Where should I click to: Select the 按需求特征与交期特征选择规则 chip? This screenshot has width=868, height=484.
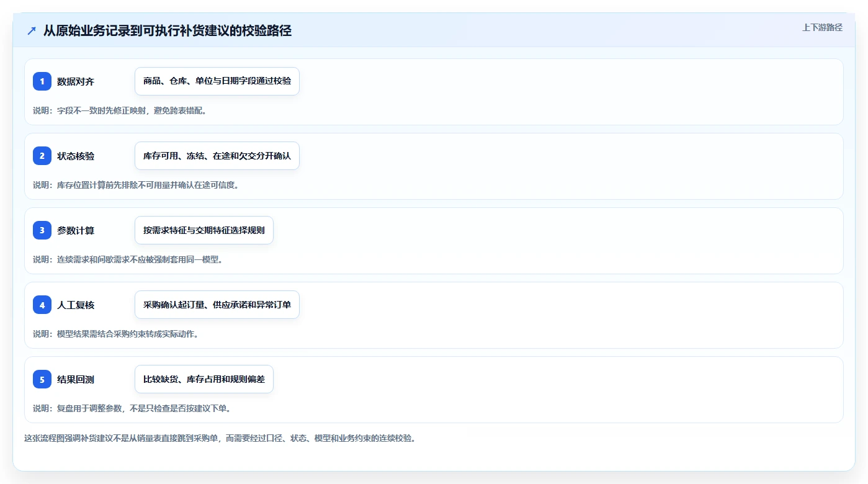click(x=204, y=230)
